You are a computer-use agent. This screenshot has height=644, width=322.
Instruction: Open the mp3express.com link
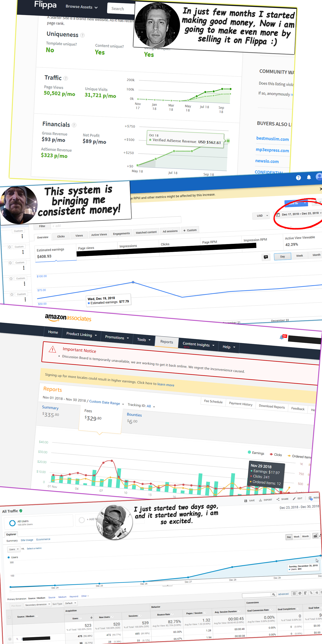(x=272, y=150)
